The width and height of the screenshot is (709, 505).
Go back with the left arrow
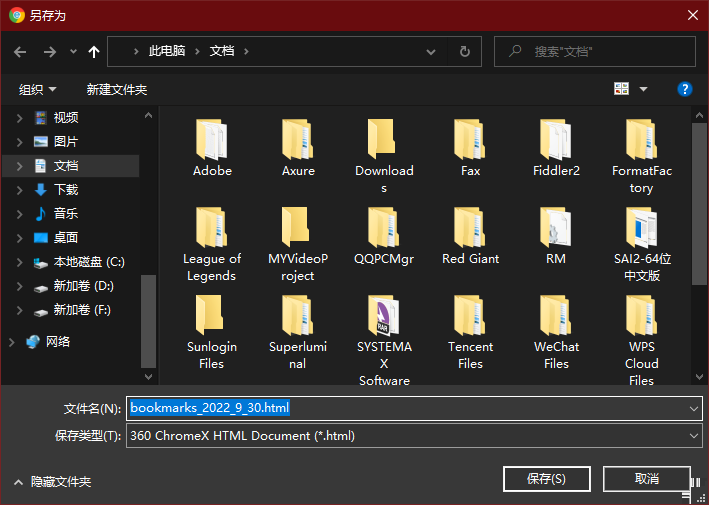[20, 52]
